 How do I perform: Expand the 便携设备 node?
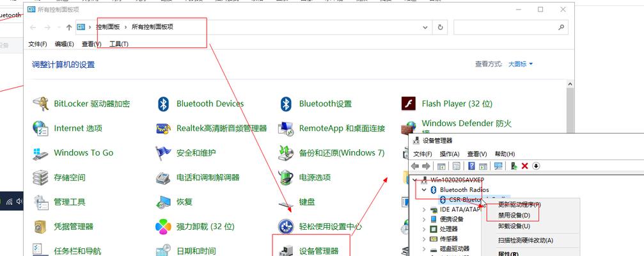[424, 220]
